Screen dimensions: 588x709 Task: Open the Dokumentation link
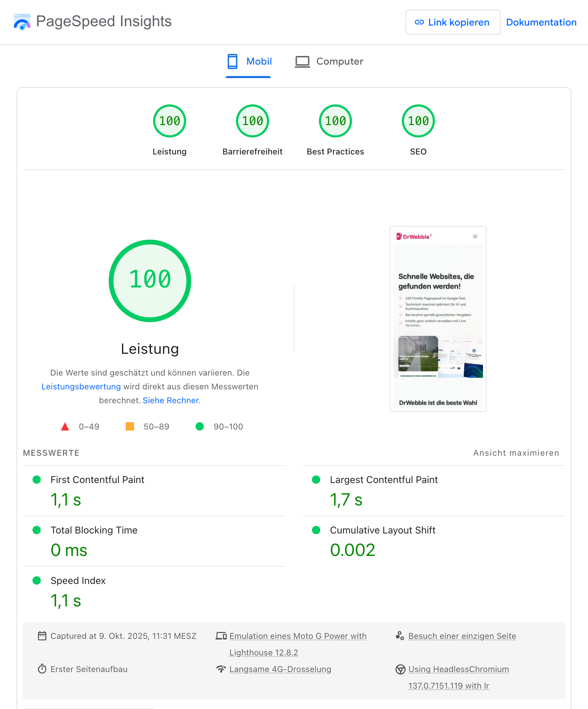click(541, 22)
